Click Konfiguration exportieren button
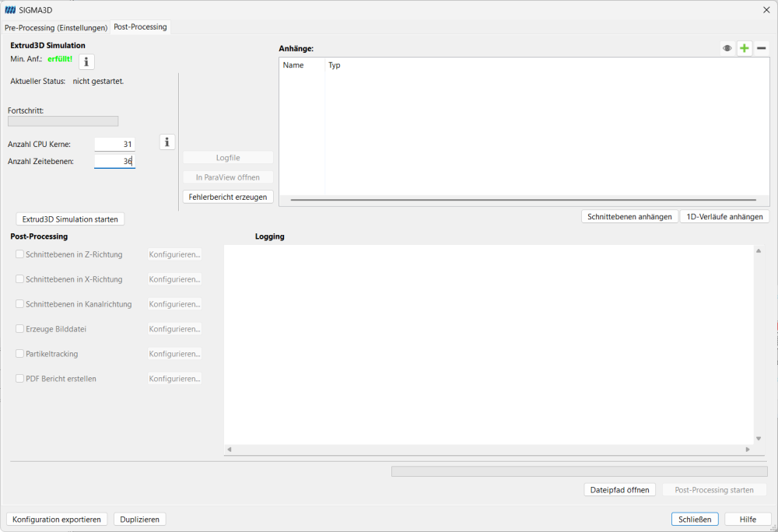Image resolution: width=778 pixels, height=532 pixels. tap(57, 519)
